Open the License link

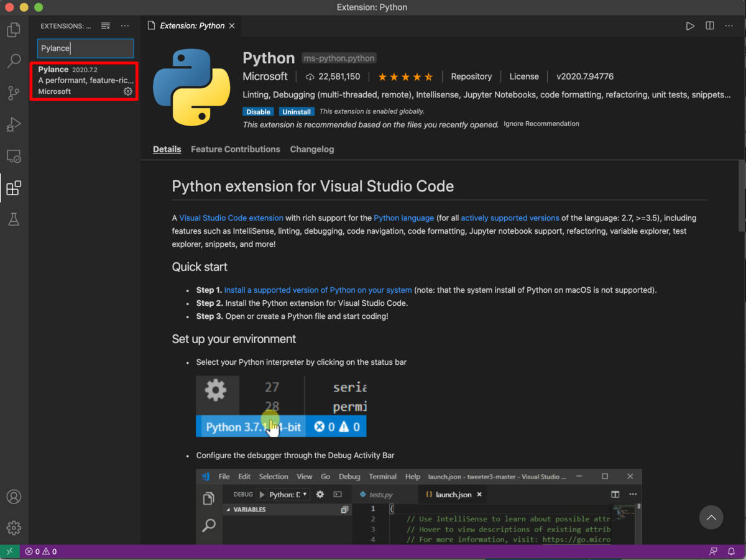pos(524,76)
